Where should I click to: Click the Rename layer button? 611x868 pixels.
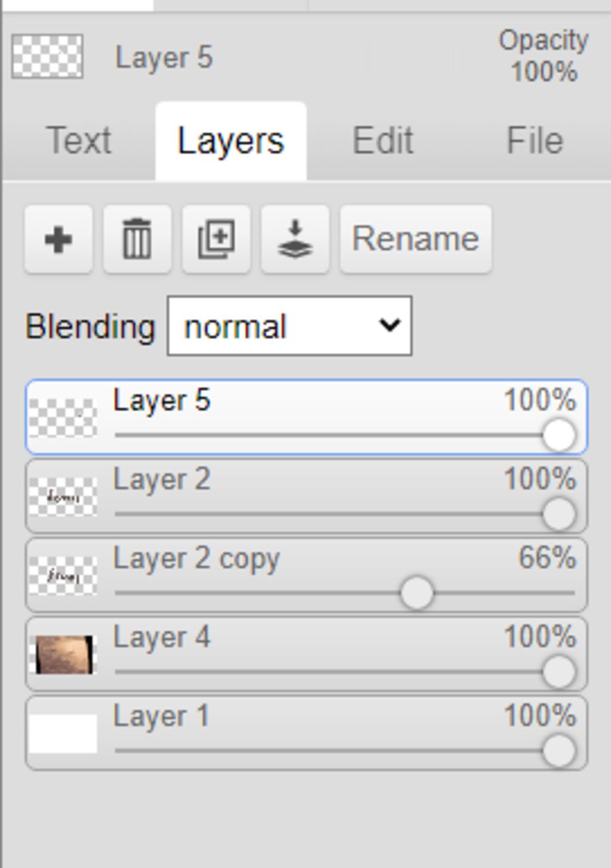(x=416, y=239)
